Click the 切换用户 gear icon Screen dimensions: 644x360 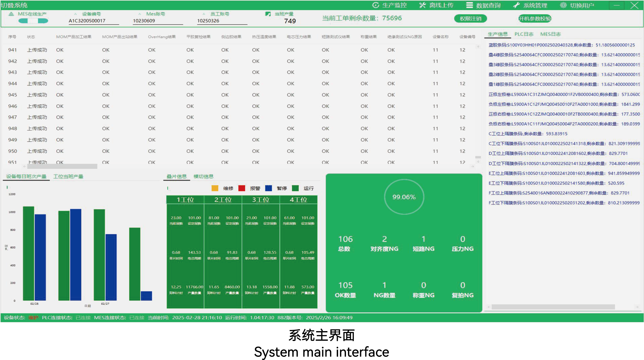563,5
